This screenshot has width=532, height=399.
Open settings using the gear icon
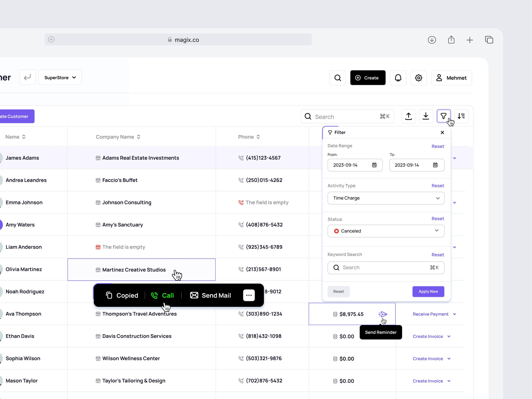pyautogui.click(x=418, y=77)
